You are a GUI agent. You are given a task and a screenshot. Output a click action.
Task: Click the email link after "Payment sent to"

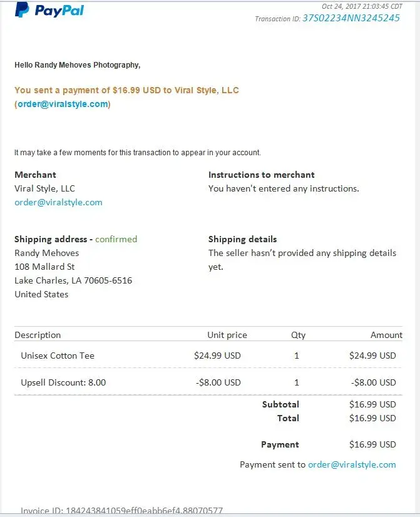352,464
